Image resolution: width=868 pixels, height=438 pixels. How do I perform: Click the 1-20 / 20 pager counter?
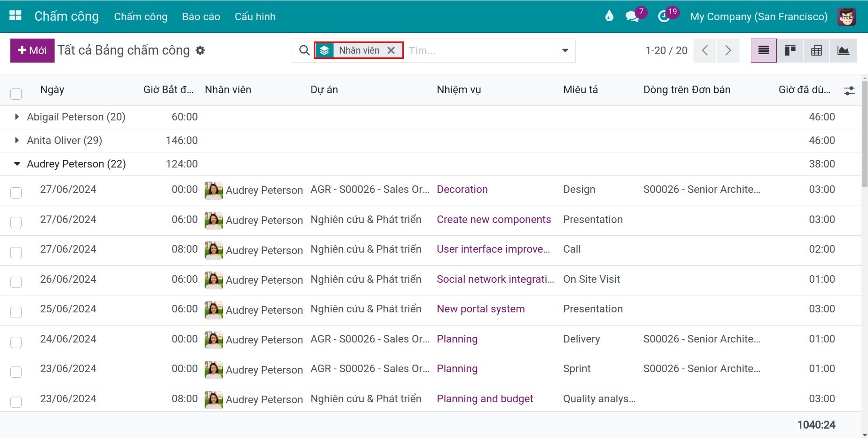click(x=666, y=50)
